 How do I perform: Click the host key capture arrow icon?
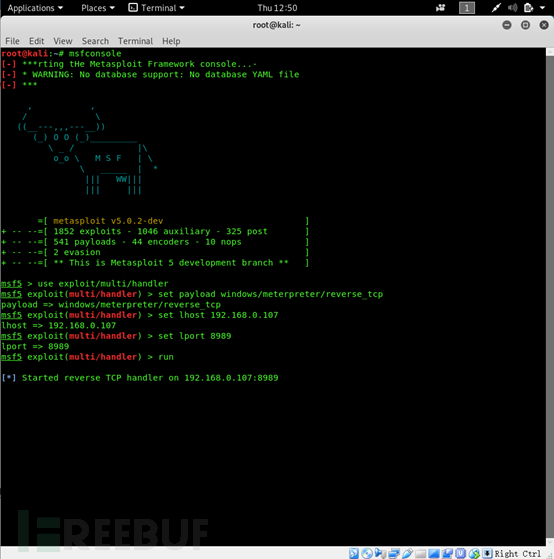pos(487,553)
